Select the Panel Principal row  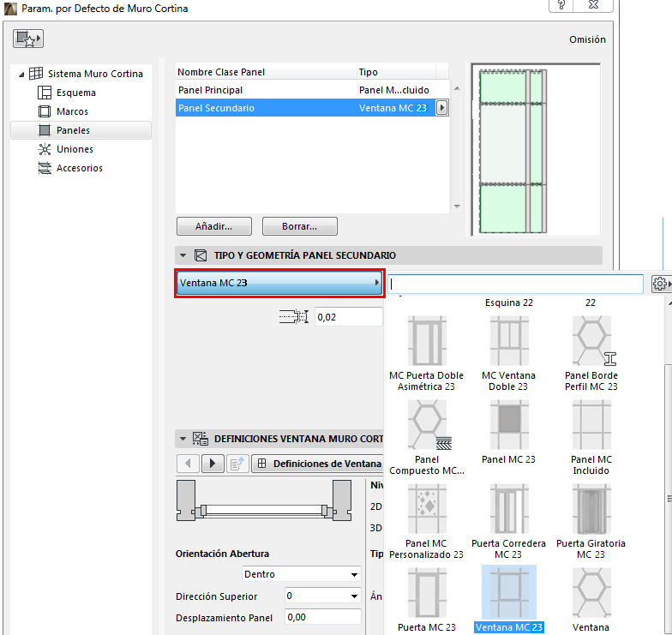tap(312, 90)
